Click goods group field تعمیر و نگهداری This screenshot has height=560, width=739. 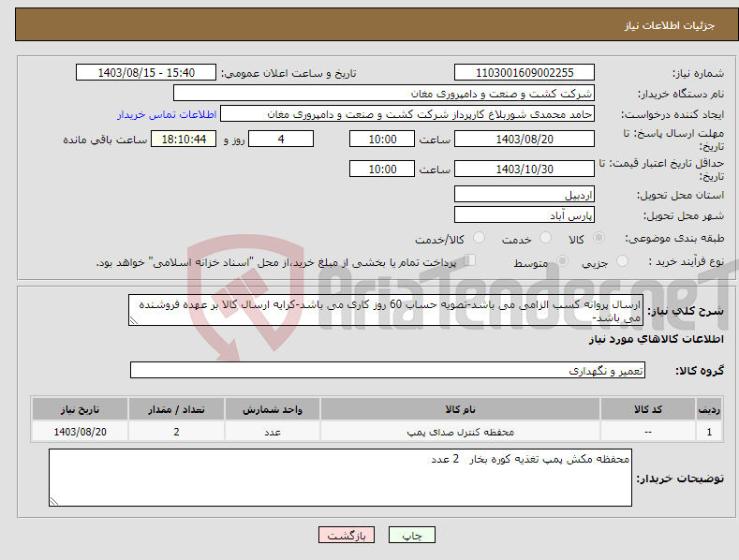(x=388, y=370)
